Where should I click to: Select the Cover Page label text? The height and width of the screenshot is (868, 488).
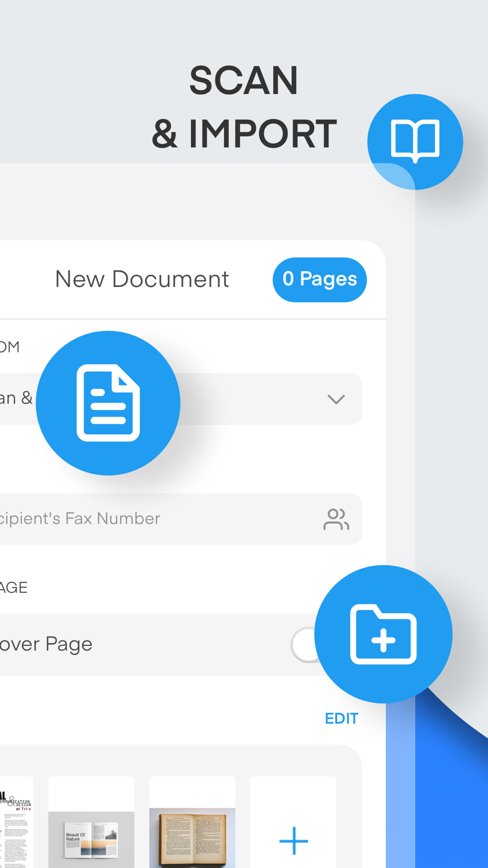tap(46, 644)
